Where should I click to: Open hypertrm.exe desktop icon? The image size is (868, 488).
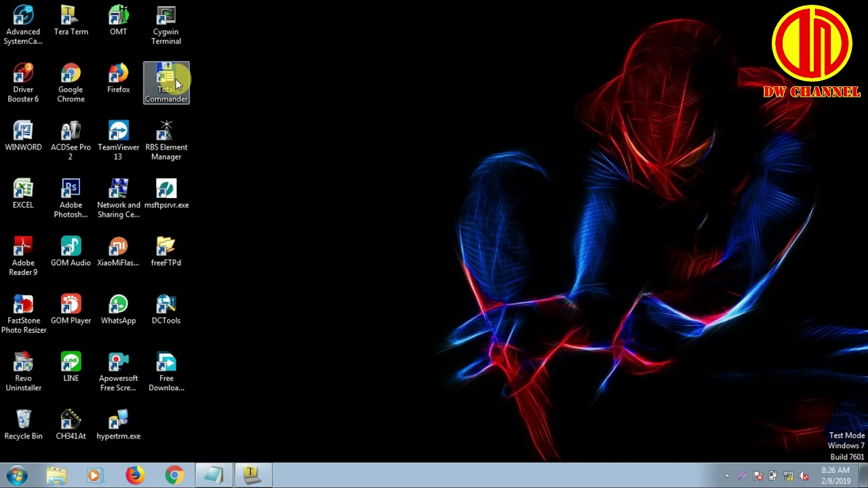coord(118,424)
